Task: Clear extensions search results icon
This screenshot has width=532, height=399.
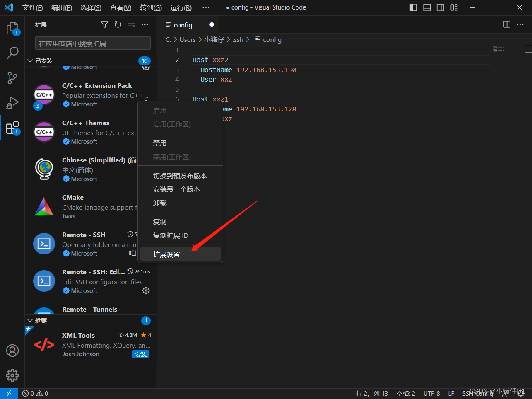Action: (131, 25)
